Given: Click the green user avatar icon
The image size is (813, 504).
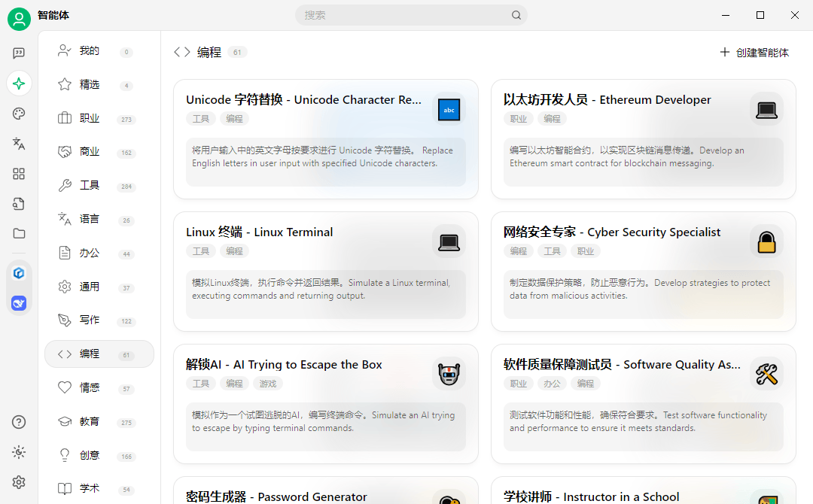Looking at the screenshot, I should click(x=19, y=19).
